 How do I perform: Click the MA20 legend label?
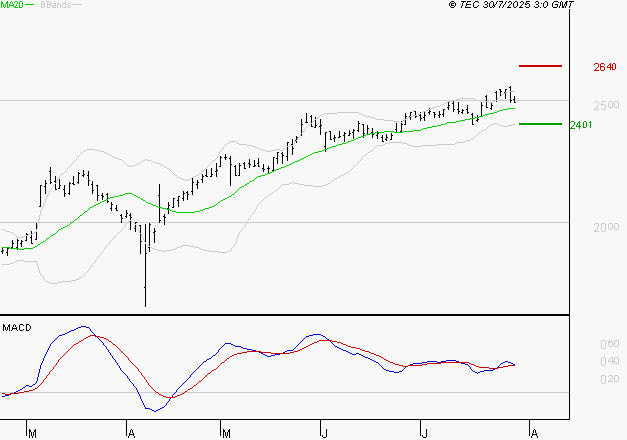click(12, 5)
